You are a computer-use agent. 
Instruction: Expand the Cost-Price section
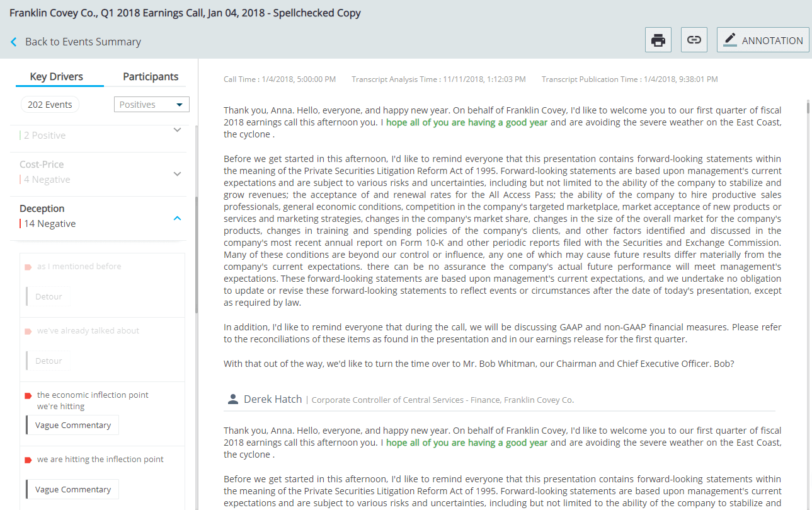tap(177, 174)
